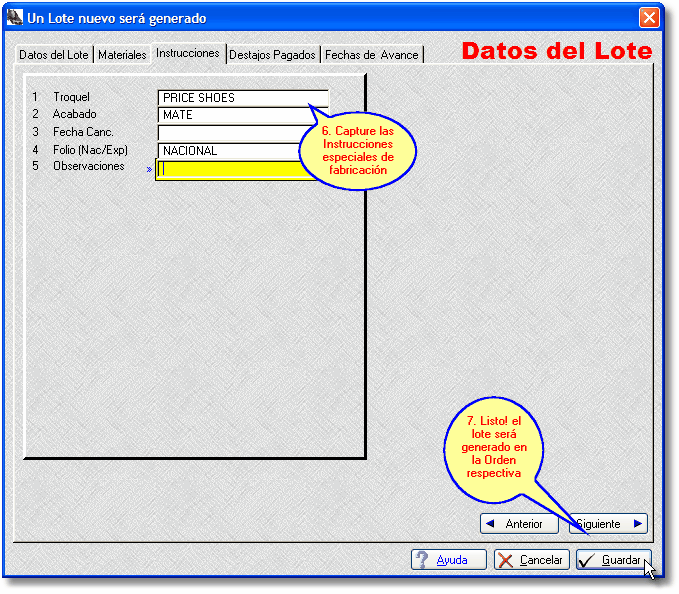679x594 pixels.
Task: Click the app icon in the title bar
Action: (x=15, y=18)
